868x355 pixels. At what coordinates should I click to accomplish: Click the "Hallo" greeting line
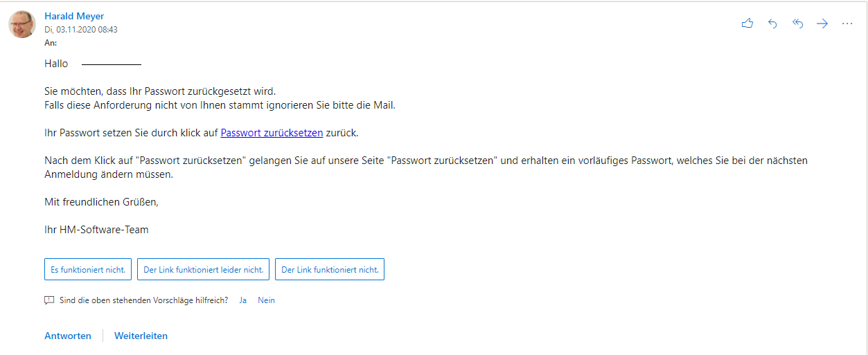coord(56,64)
